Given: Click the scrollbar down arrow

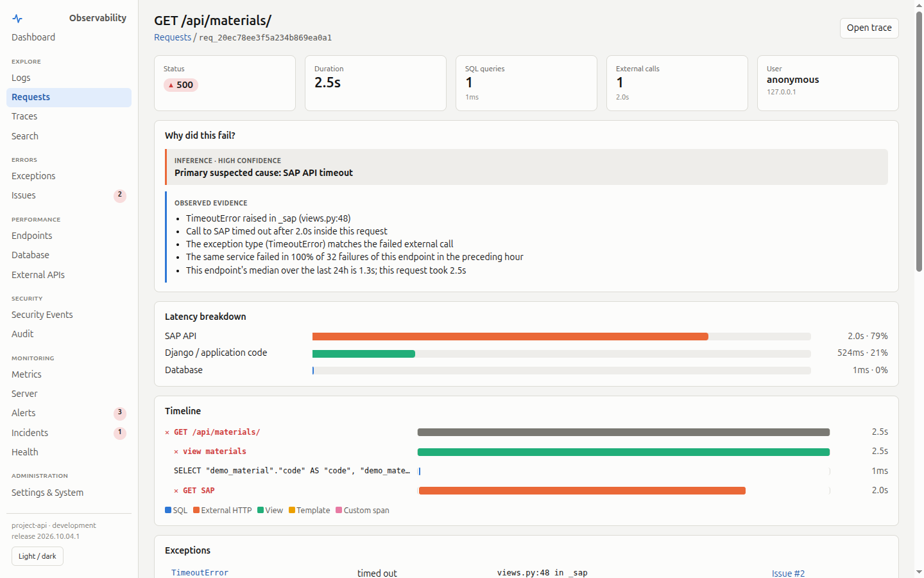Looking at the screenshot, I should coord(919,572).
